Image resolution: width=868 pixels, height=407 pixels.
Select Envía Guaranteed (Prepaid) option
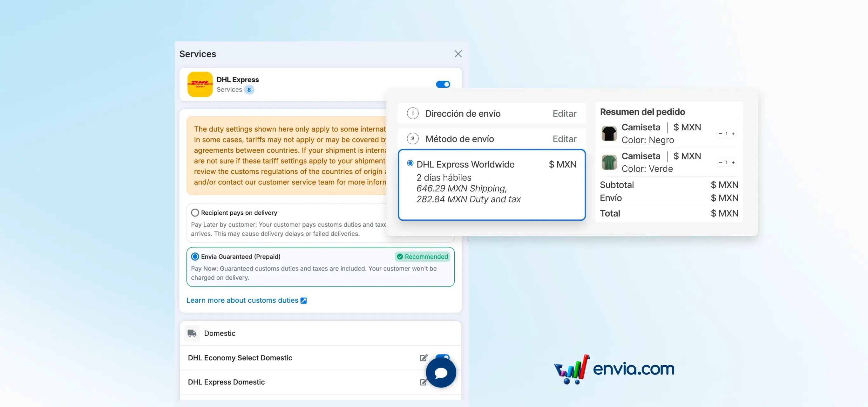click(195, 257)
